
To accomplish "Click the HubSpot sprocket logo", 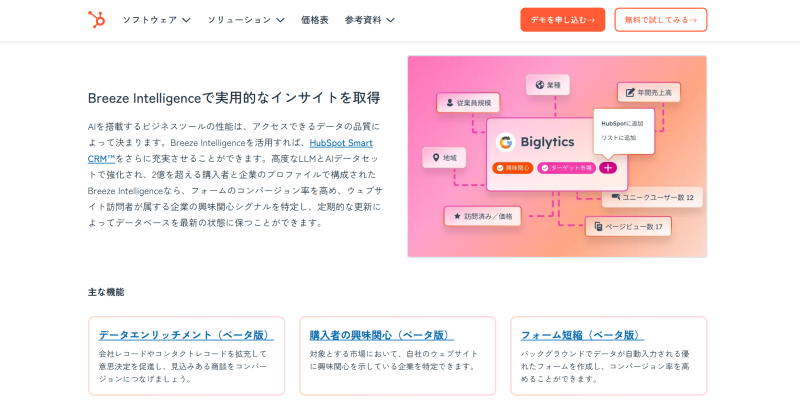I will pyautogui.click(x=96, y=19).
